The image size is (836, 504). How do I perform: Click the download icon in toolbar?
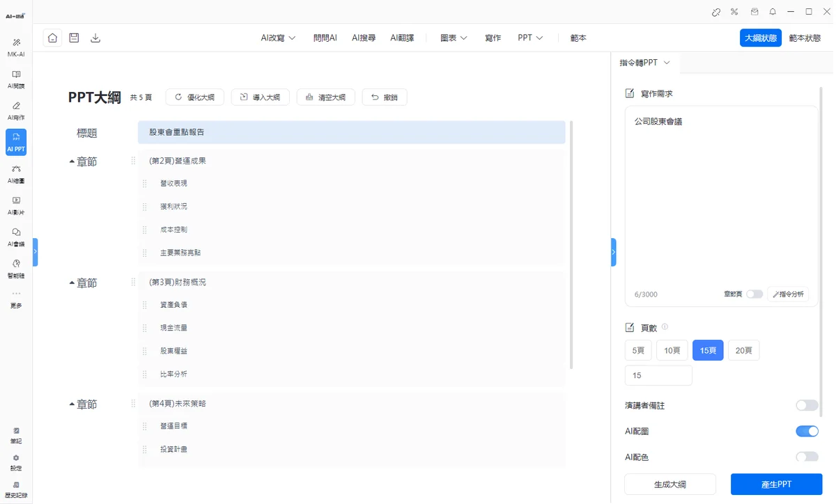(x=95, y=38)
